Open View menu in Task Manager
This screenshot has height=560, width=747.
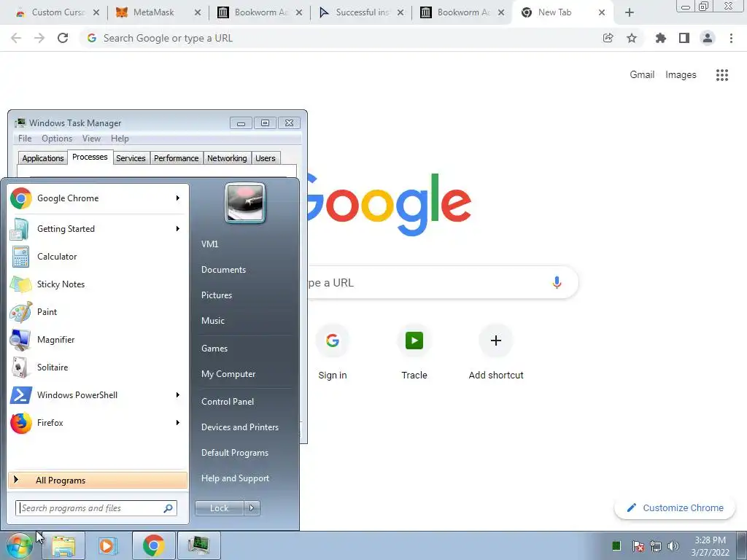91,139
